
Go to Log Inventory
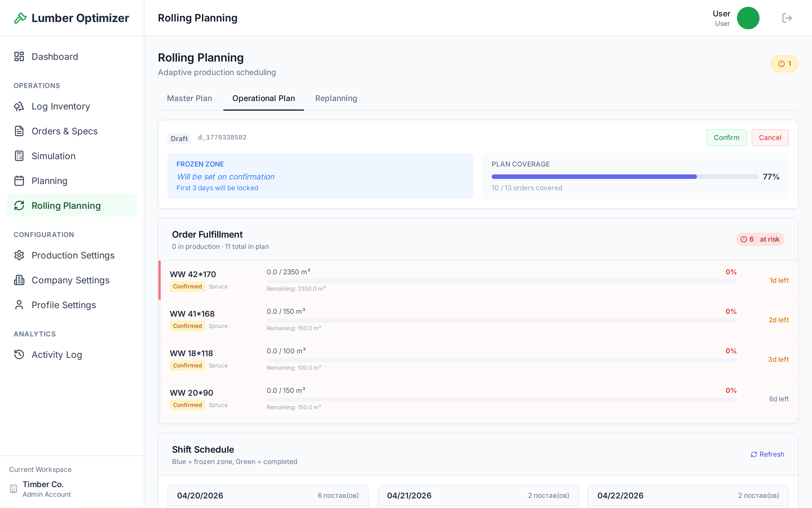coord(72,106)
